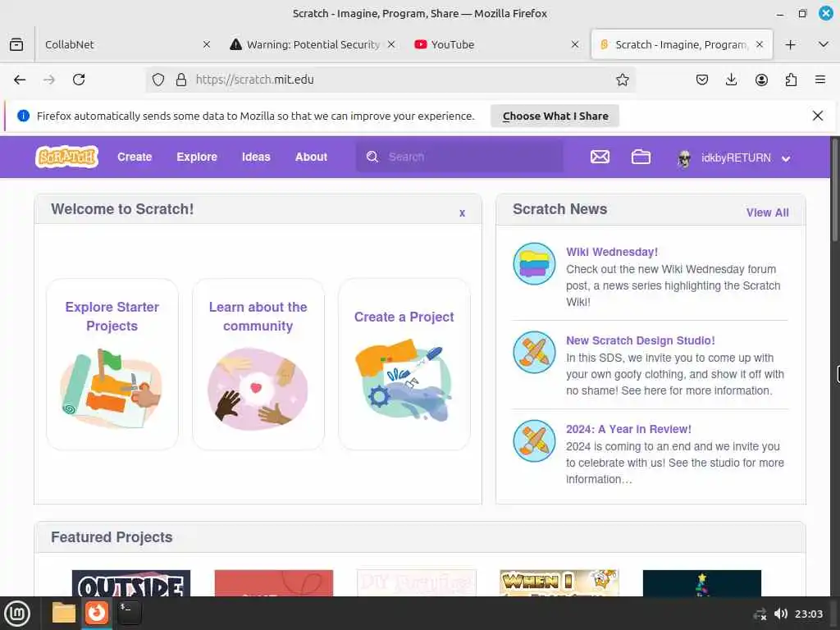Viewport: 840px width, 630px height.
Task: Expand the list all tabs chevron
Action: [824, 44]
